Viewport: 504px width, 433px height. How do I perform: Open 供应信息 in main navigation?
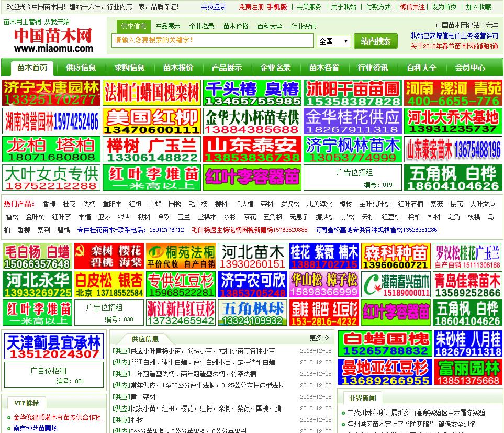pos(81,68)
